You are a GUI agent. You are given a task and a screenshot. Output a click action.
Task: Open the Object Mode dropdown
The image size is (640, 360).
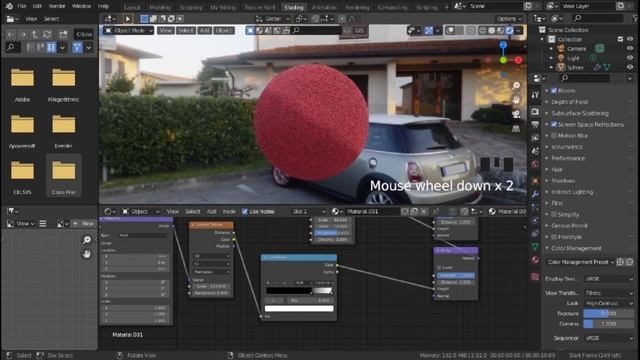point(129,31)
